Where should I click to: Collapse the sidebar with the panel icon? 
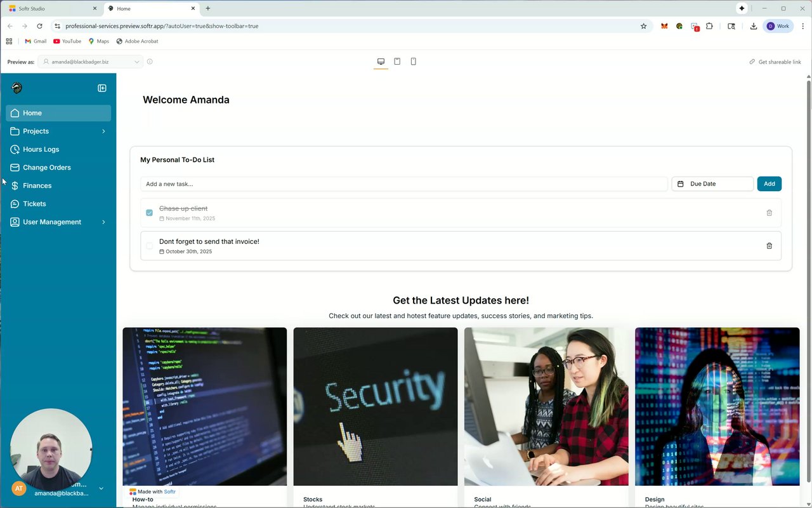pyautogui.click(x=102, y=88)
